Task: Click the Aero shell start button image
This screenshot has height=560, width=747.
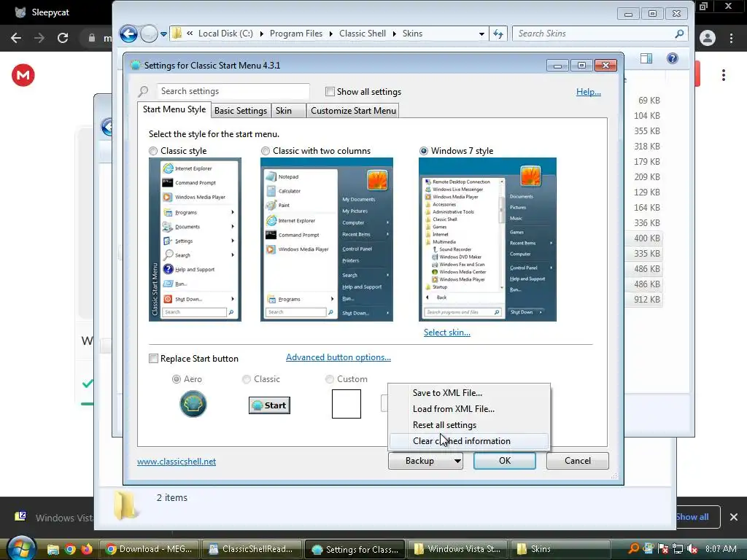Action: point(193,404)
